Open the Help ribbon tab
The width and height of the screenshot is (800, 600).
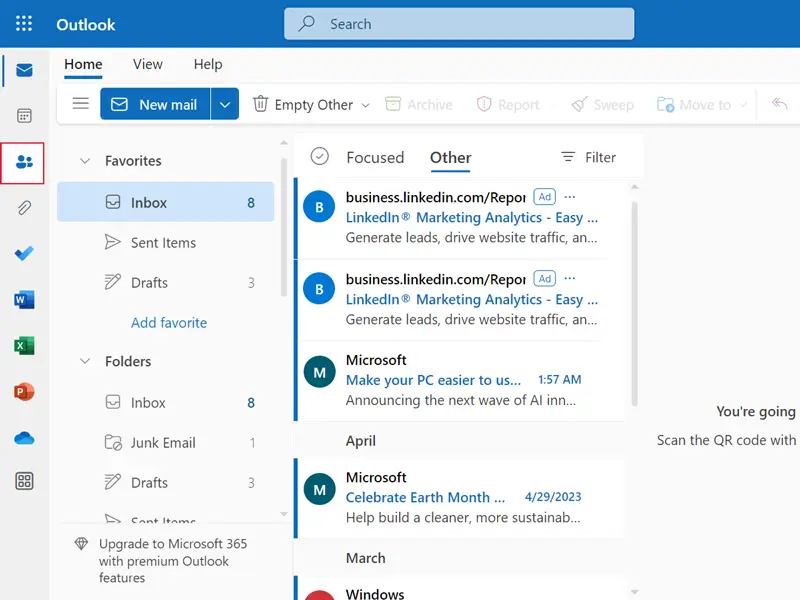pyautogui.click(x=208, y=64)
